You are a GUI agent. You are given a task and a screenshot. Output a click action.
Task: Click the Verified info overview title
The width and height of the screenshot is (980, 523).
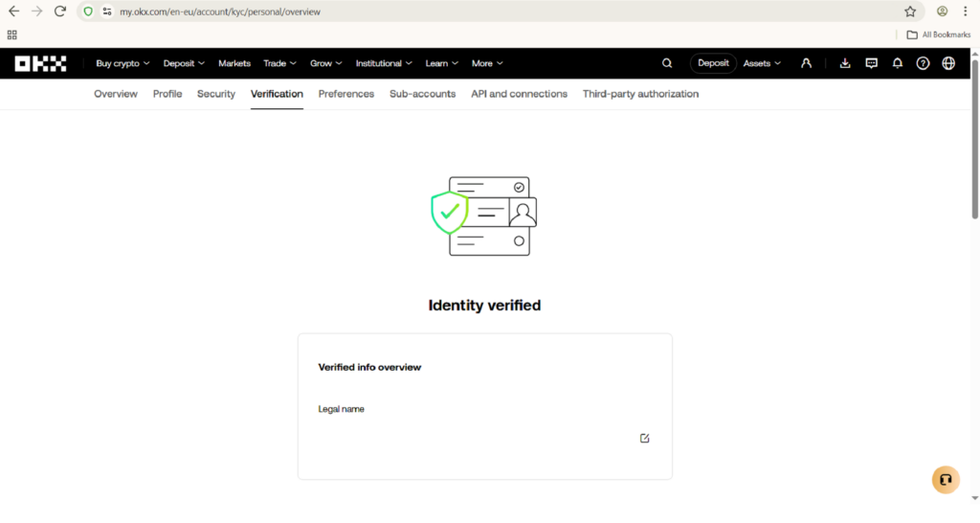click(x=369, y=367)
